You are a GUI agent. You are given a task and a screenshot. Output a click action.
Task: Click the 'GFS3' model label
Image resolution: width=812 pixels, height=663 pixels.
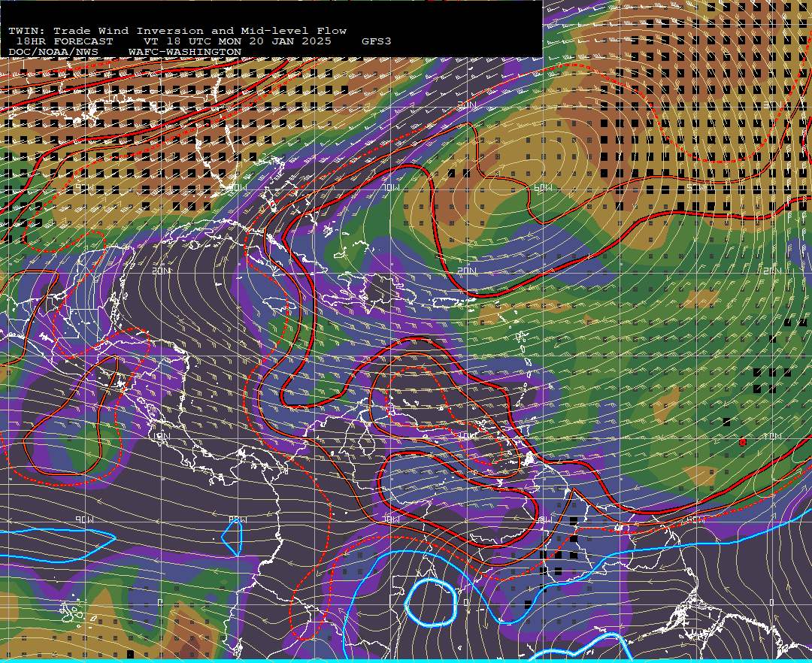(x=377, y=41)
